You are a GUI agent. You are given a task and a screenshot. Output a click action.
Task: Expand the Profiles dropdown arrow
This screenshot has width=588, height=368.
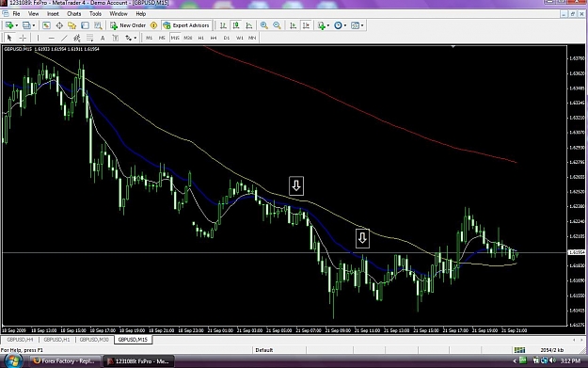pos(34,25)
